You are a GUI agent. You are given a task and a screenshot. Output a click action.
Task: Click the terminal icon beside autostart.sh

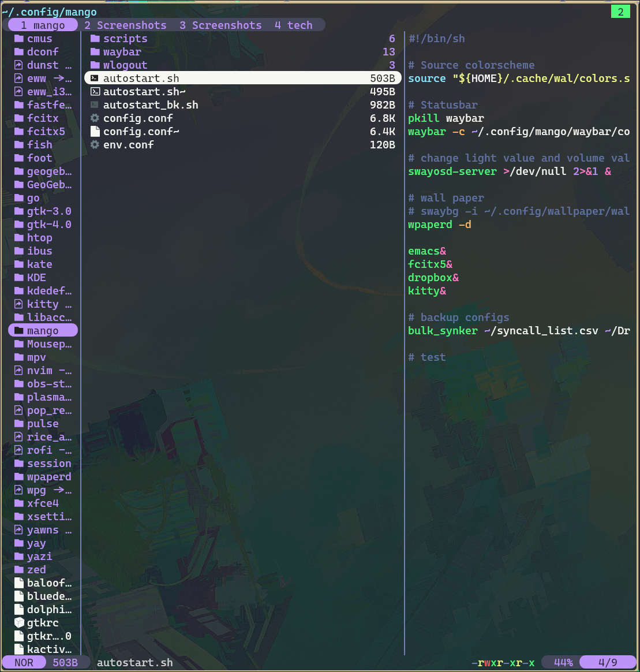pos(95,79)
